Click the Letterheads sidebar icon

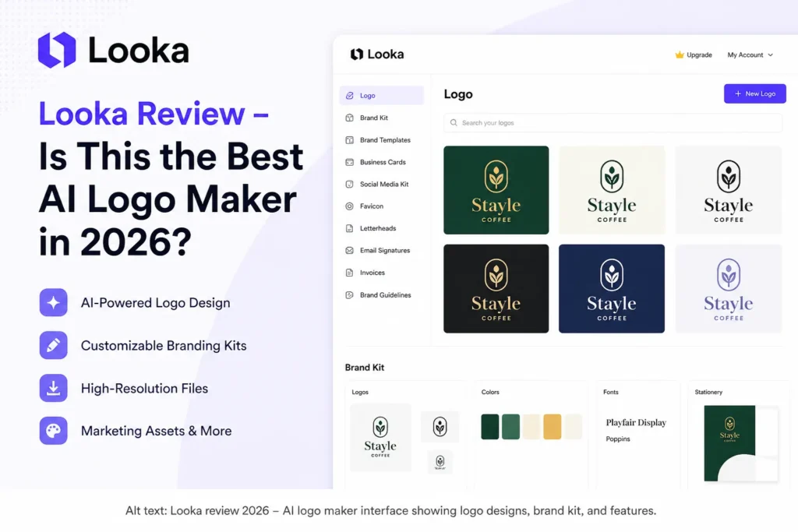click(x=350, y=228)
